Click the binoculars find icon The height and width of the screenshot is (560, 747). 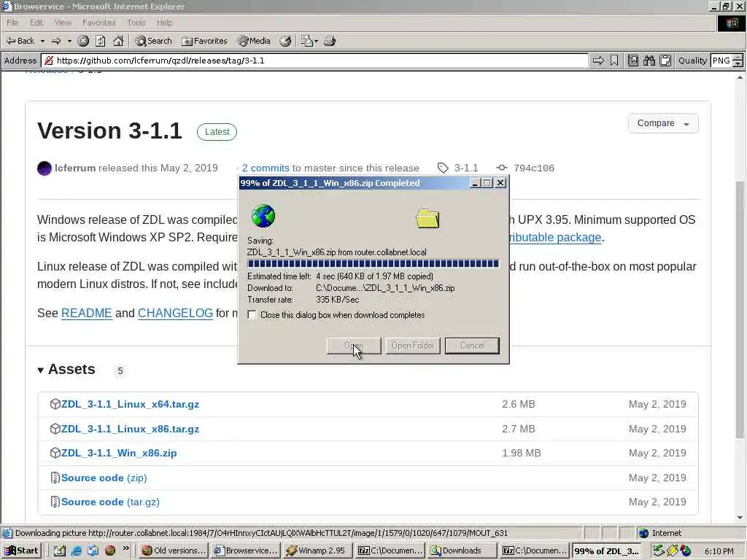point(649,61)
